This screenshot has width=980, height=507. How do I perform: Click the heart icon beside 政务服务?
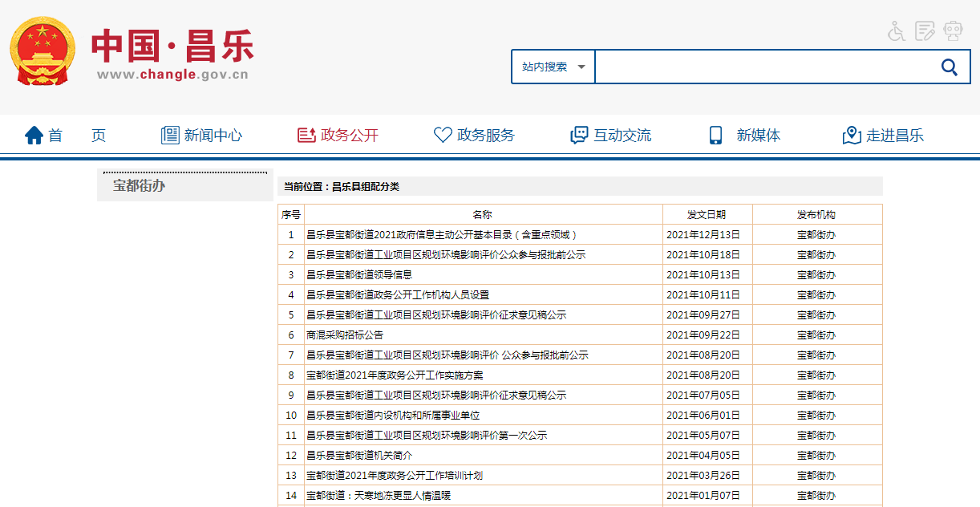point(442,136)
